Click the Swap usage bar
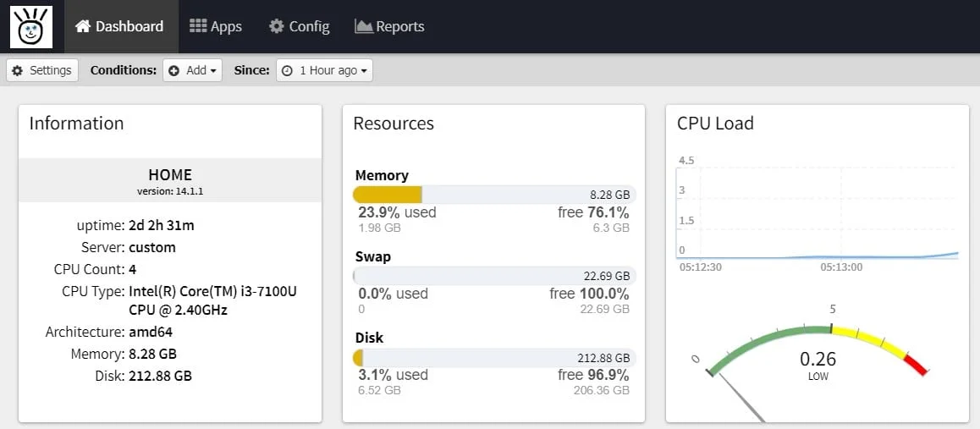The image size is (980, 429). 493,276
